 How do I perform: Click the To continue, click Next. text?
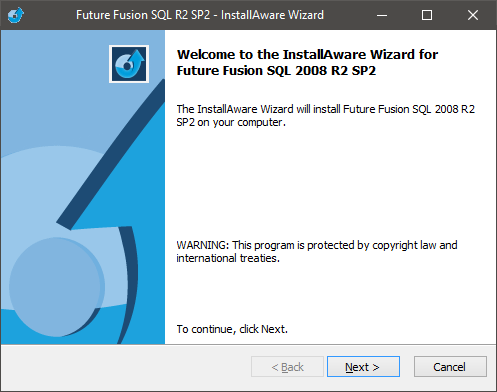pyautogui.click(x=232, y=329)
